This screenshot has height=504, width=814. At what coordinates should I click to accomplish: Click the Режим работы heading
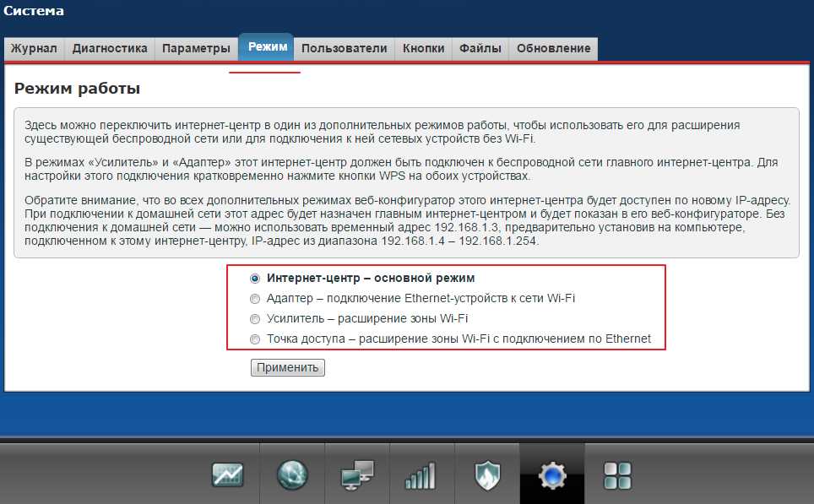click(x=78, y=89)
